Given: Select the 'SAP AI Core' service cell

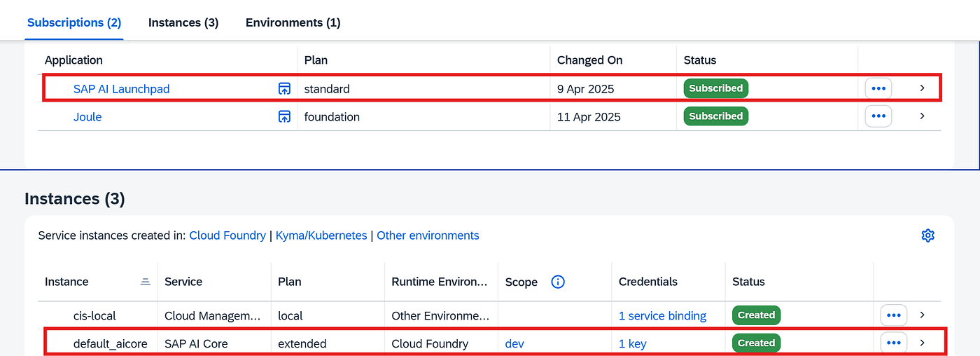Looking at the screenshot, I should 196,343.
